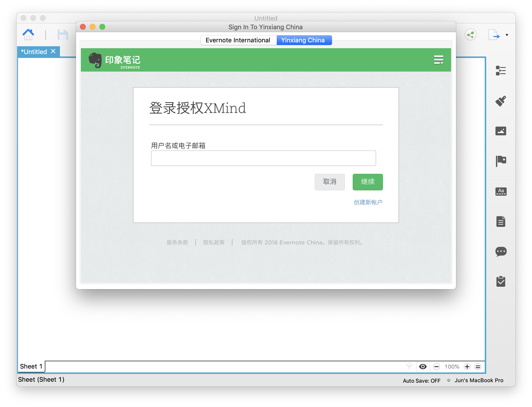Open the Comments speech bubble panel

pos(501,252)
